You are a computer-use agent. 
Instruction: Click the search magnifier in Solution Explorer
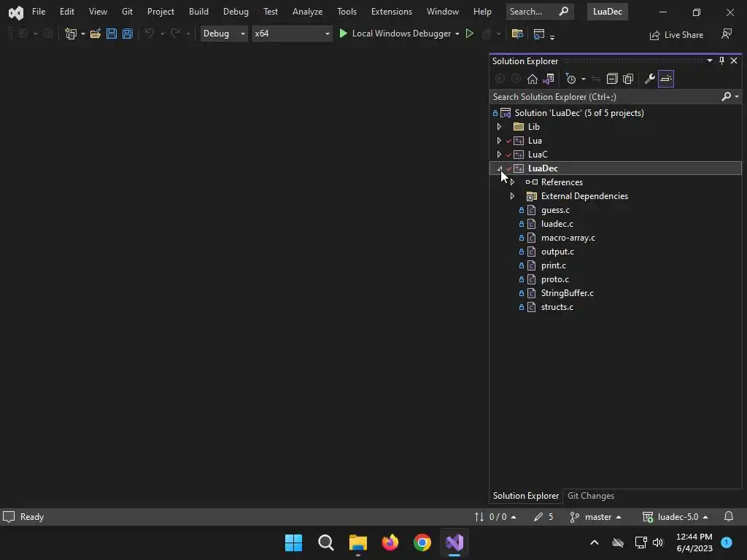726,97
